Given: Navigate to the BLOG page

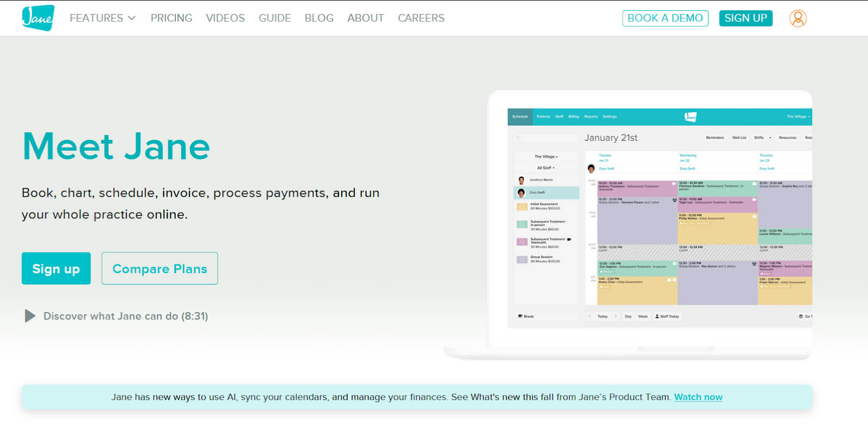Looking at the screenshot, I should (x=319, y=18).
